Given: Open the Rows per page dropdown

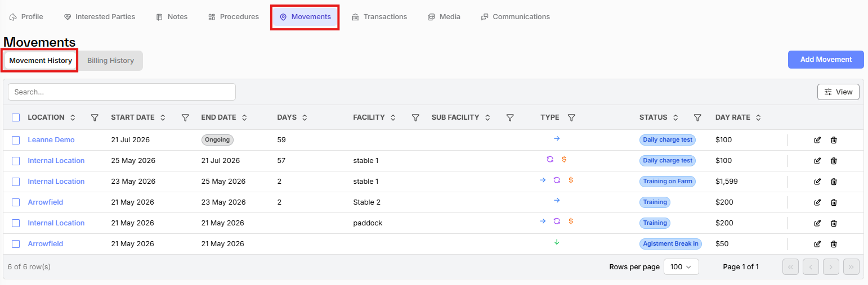Looking at the screenshot, I should (681, 266).
